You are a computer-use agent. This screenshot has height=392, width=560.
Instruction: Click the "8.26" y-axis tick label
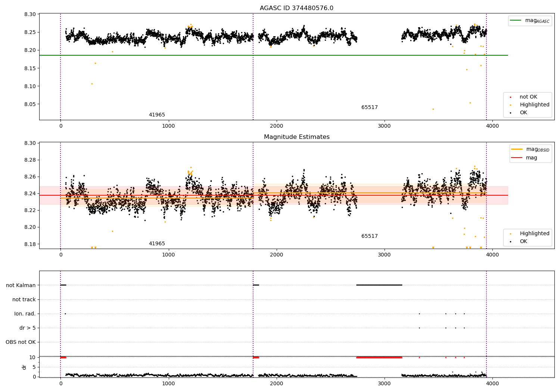click(30, 177)
